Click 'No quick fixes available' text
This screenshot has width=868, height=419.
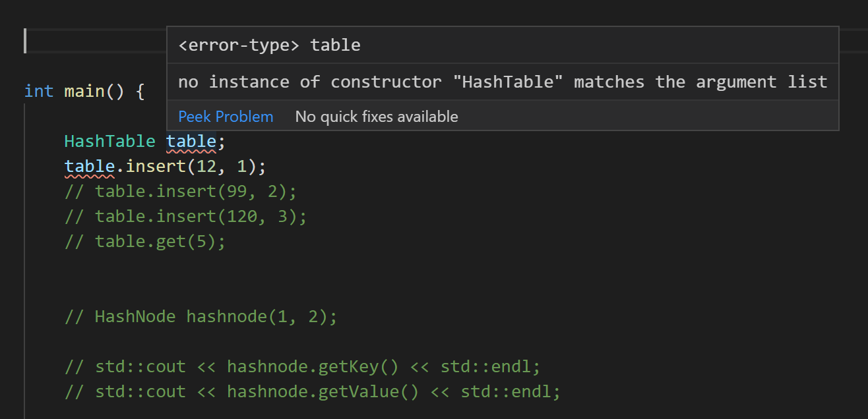click(377, 116)
